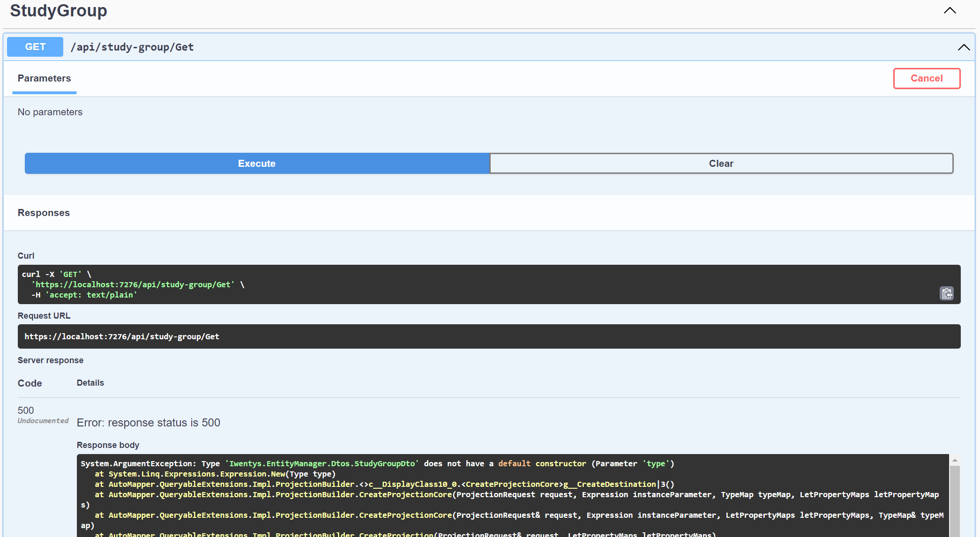Viewport: 980px width, 537px height.
Task: Click the response body scrollbar track
Action: tap(954, 501)
